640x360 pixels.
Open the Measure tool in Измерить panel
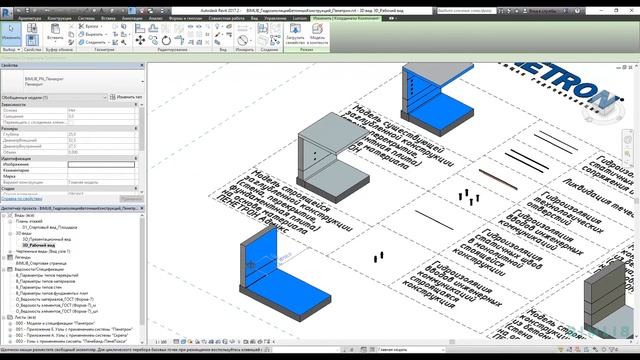coord(243,40)
